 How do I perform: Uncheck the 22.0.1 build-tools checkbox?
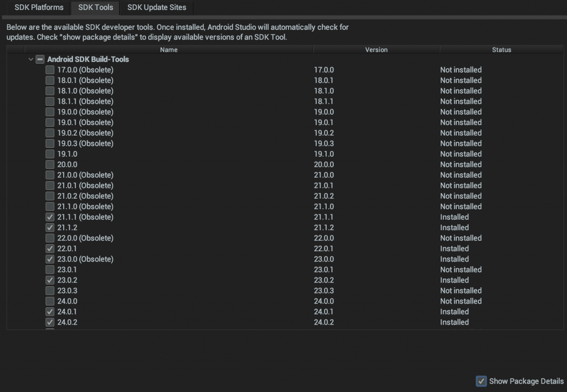click(x=50, y=249)
